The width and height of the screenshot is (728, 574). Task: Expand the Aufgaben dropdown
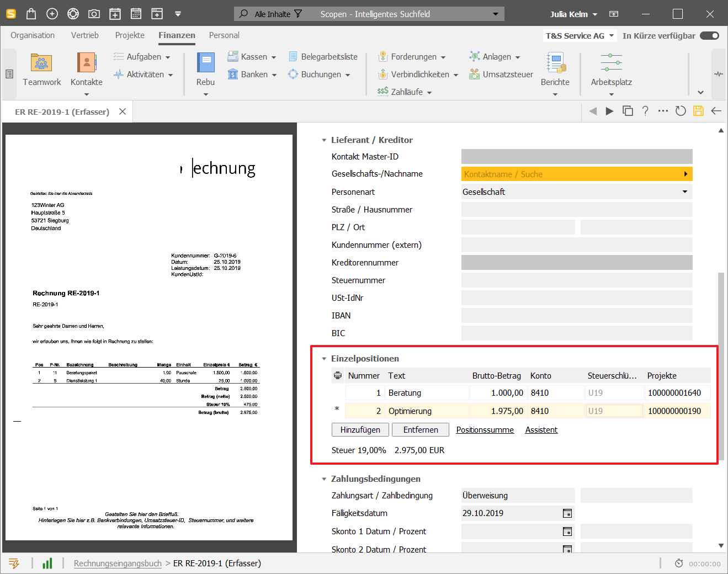pyautogui.click(x=167, y=57)
